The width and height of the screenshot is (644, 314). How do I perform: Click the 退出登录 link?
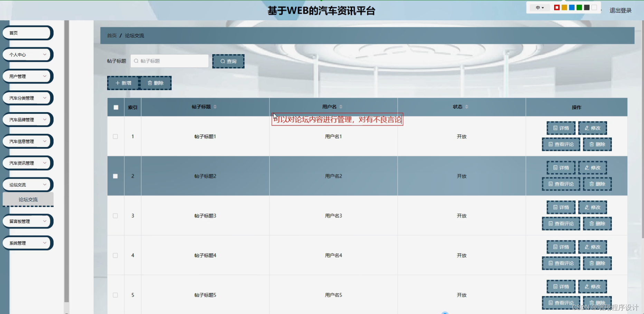point(620,10)
